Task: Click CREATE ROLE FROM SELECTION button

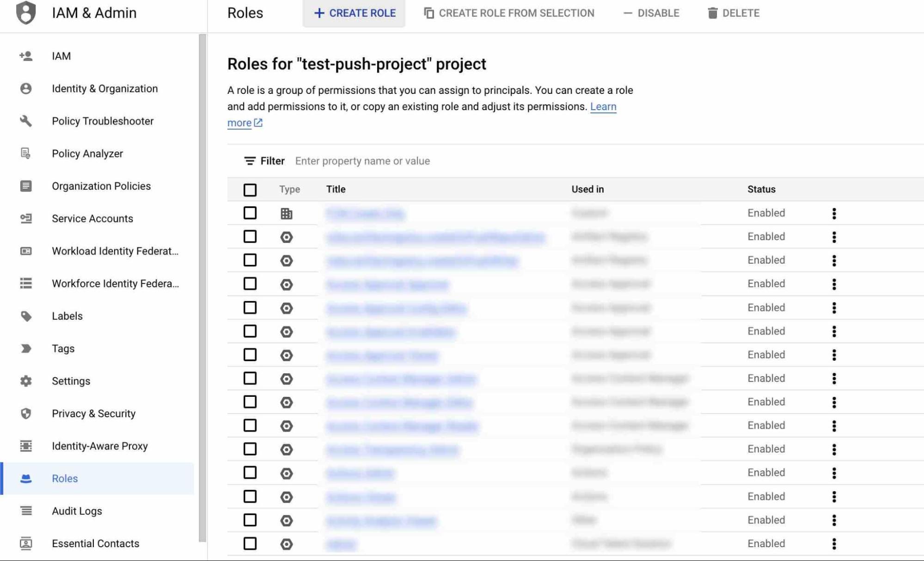Action: pyautogui.click(x=508, y=12)
